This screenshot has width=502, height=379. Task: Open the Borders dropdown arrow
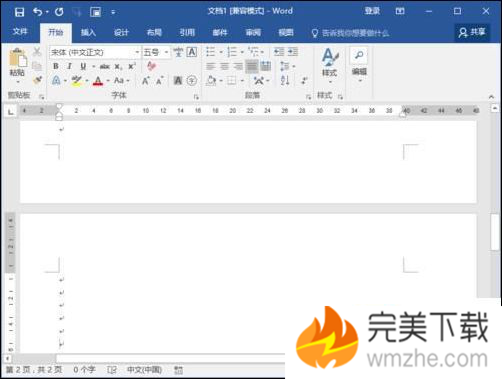point(242,81)
